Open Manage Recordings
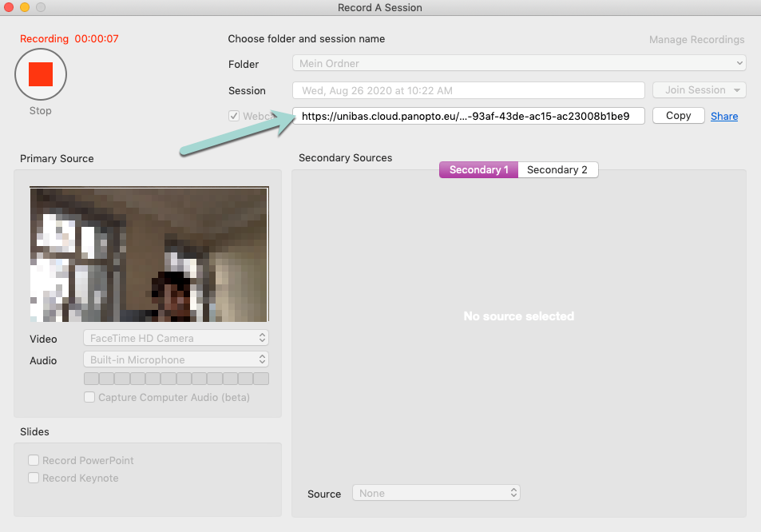 pyautogui.click(x=696, y=40)
